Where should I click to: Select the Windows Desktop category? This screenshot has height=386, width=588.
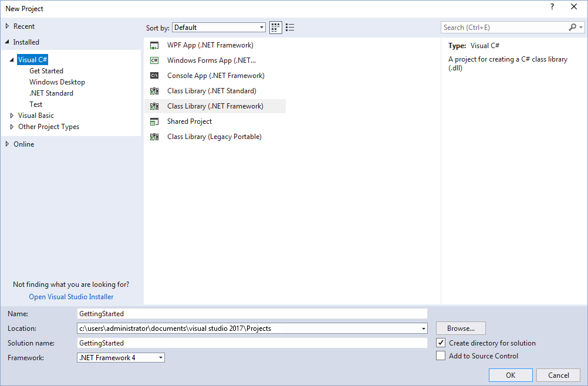coord(57,82)
